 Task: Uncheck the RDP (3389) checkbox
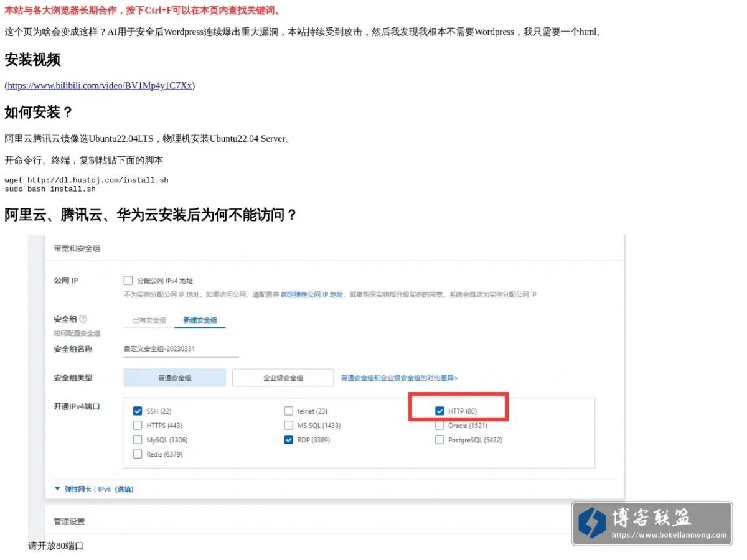(288, 440)
